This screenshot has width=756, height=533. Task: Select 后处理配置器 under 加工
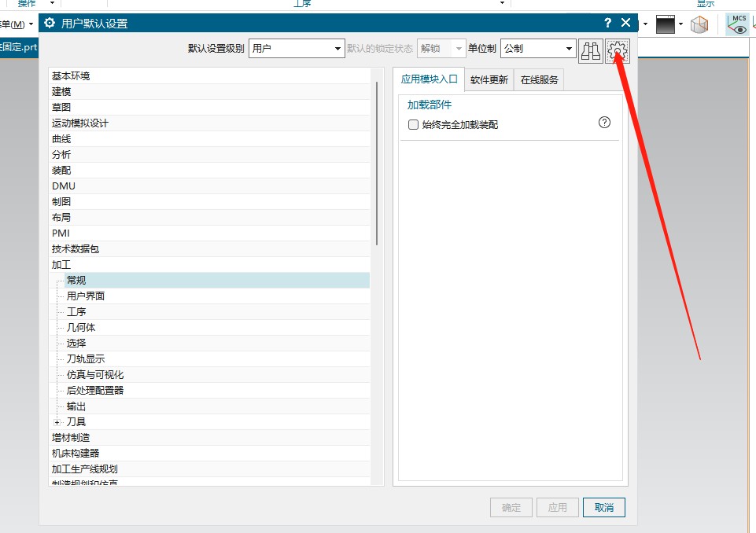point(217,391)
